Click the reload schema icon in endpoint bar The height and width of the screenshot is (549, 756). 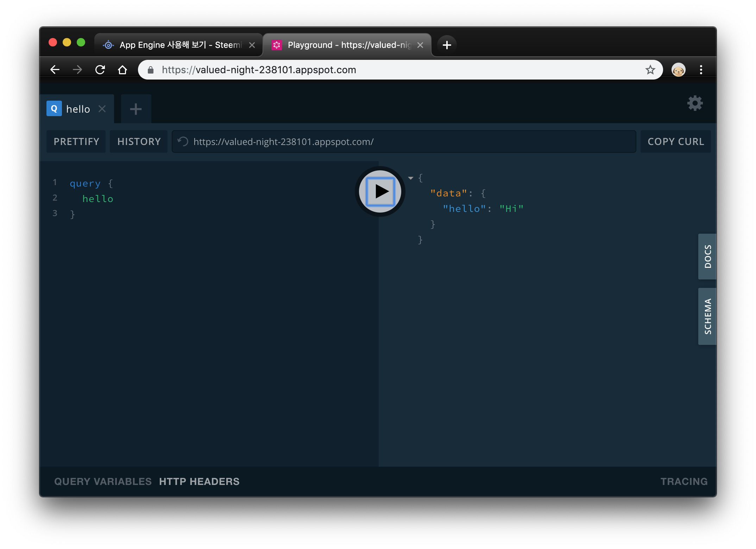(x=183, y=141)
